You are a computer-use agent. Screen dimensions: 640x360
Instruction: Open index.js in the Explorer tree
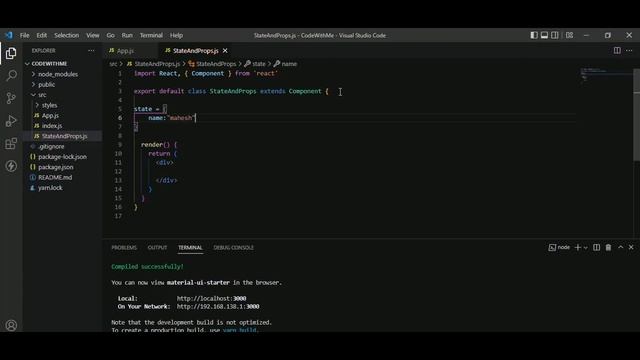[x=52, y=126]
